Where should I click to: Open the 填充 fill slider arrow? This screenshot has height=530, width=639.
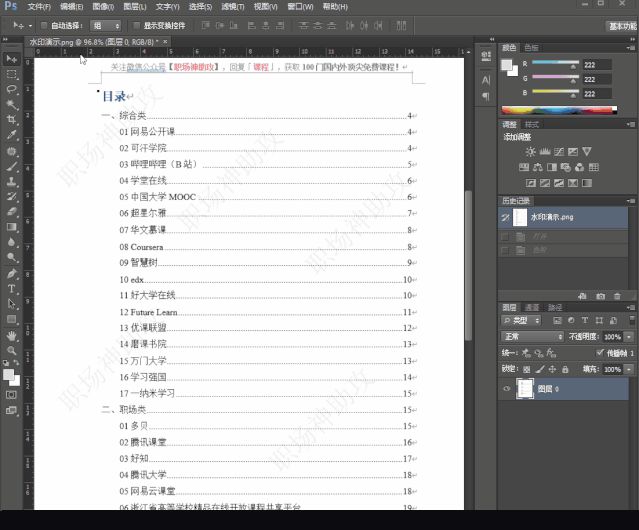click(x=629, y=369)
